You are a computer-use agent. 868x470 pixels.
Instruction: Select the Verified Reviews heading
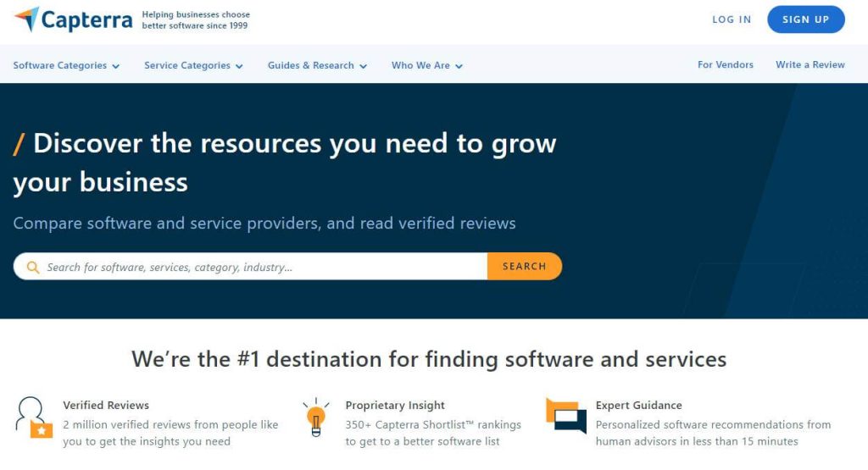click(x=106, y=406)
